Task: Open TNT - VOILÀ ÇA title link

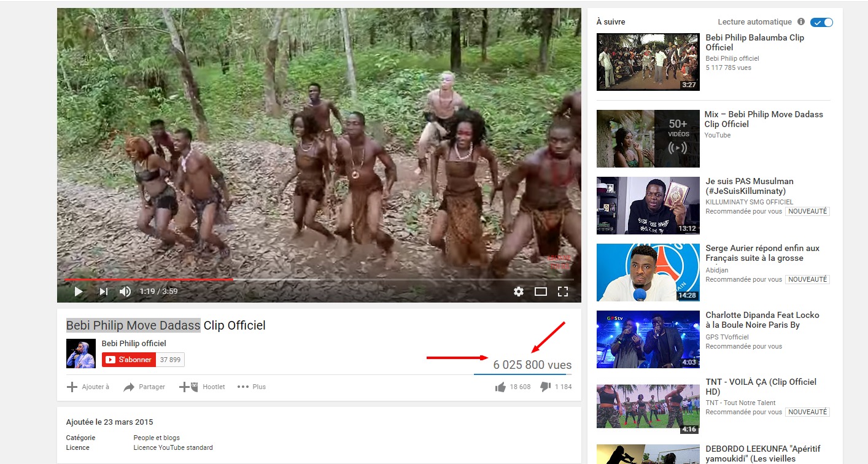Action: (x=761, y=387)
